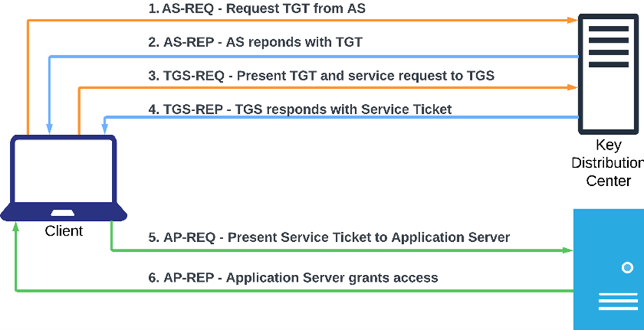
Task: Select the '2. AS-REP - AS responds with TGT' label
Action: pyautogui.click(x=255, y=42)
